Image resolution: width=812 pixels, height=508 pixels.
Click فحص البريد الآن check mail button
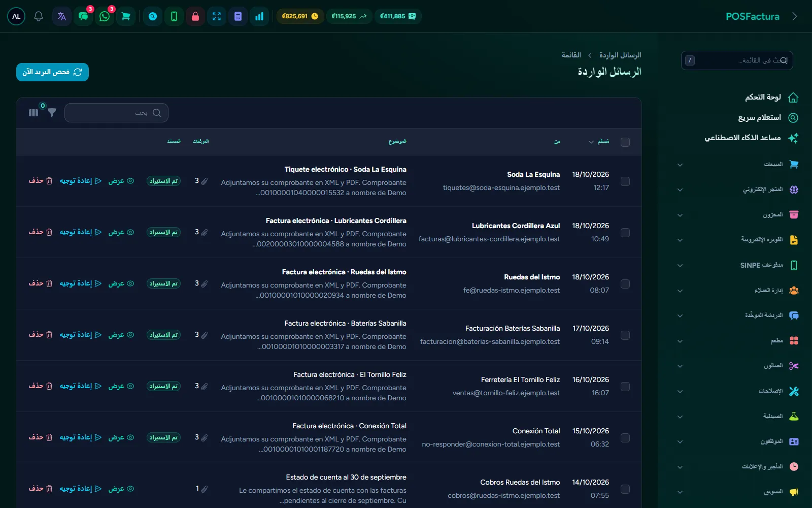52,72
